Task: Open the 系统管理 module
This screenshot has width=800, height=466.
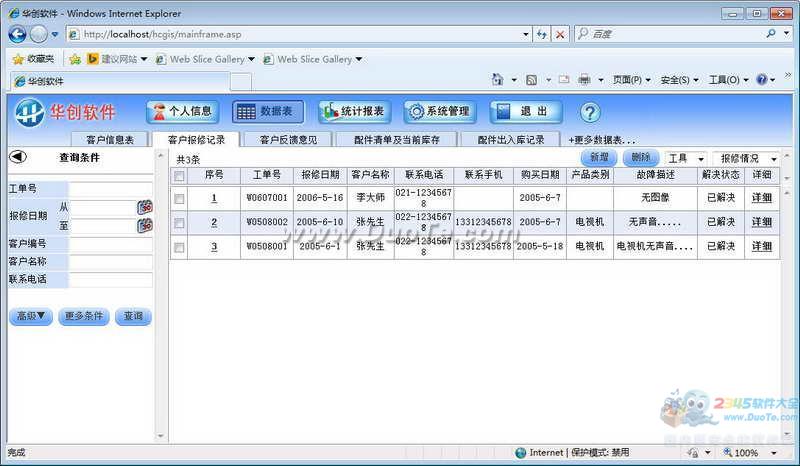Action: point(440,112)
